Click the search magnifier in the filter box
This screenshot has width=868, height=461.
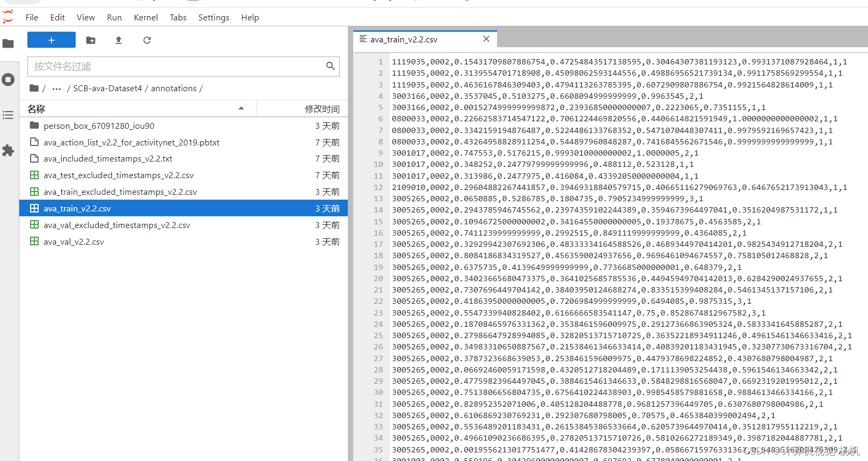[331, 66]
